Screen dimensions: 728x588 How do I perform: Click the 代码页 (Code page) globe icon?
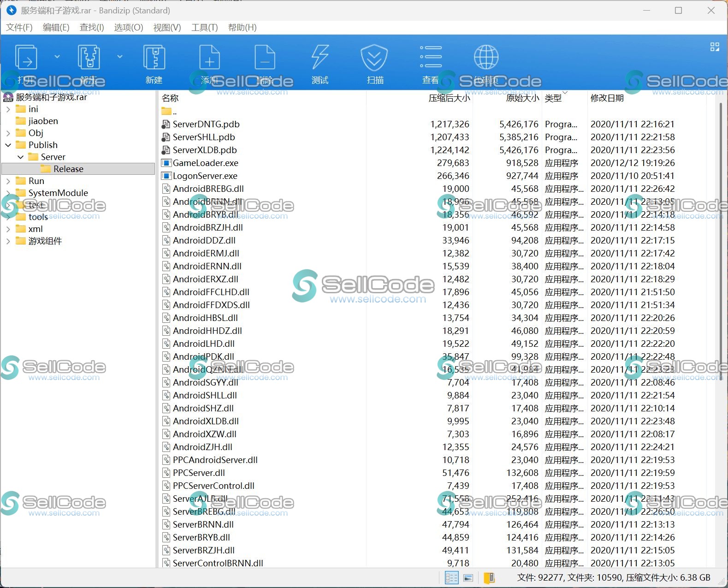coord(486,59)
